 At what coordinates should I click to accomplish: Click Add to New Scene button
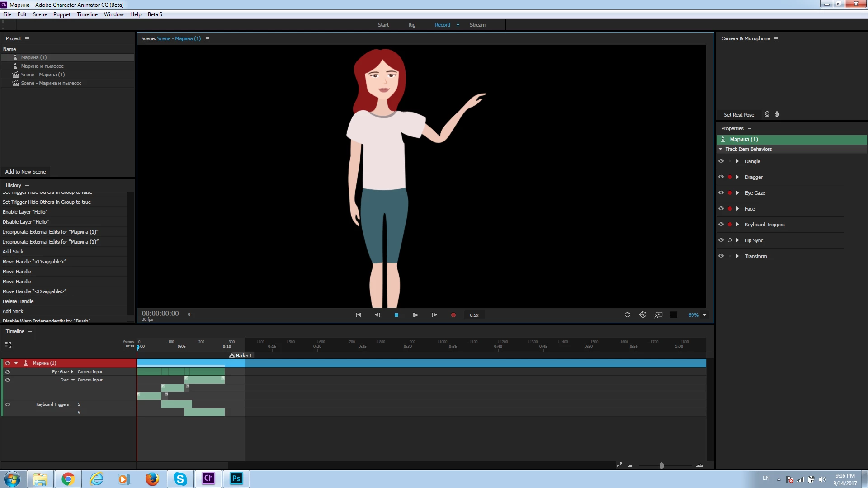click(x=25, y=172)
